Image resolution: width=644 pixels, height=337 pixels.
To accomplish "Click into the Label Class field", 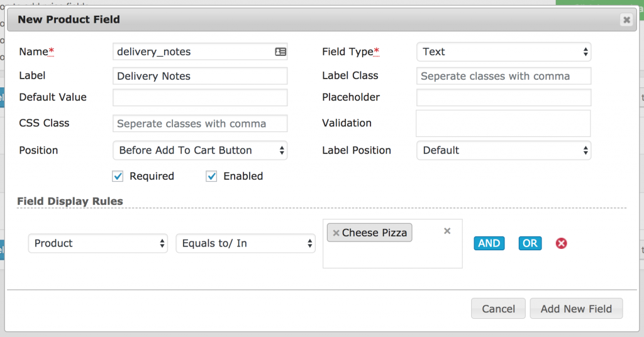I will [x=504, y=76].
